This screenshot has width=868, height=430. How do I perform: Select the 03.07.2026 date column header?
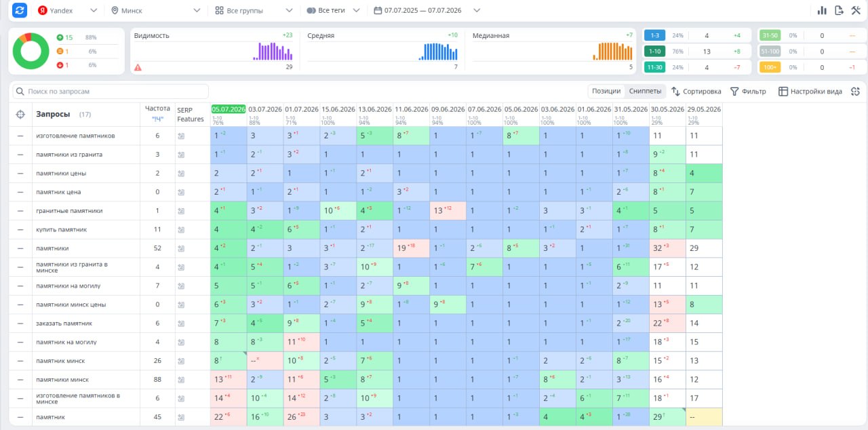point(265,109)
